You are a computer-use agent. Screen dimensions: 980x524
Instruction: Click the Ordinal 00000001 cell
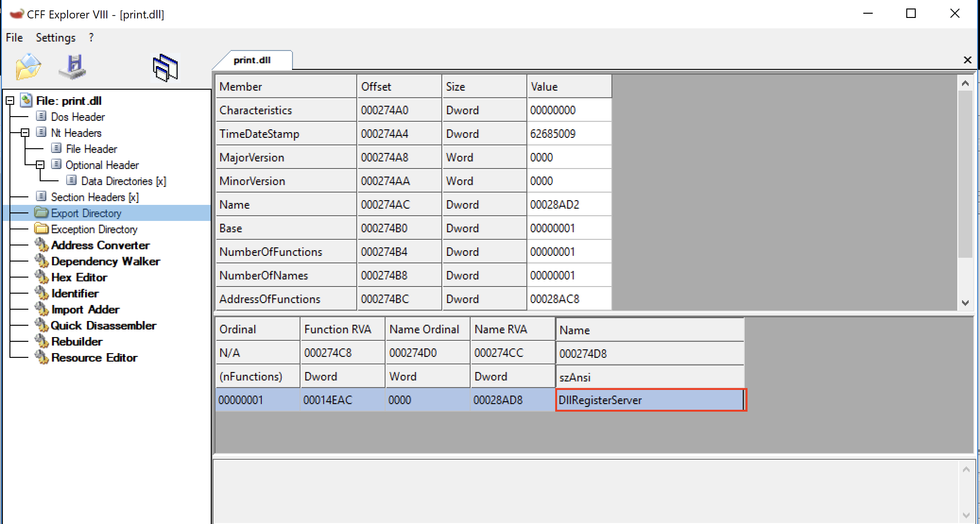pos(258,400)
